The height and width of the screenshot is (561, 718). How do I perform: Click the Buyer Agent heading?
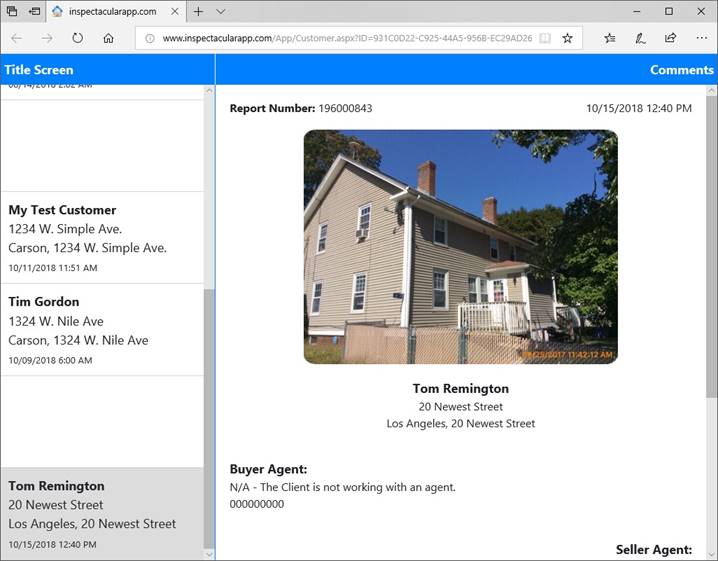tap(268, 469)
